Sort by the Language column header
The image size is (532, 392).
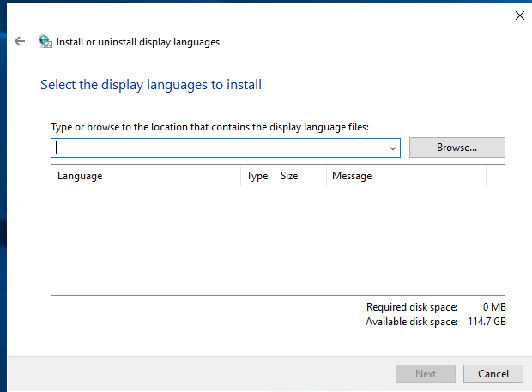146,176
